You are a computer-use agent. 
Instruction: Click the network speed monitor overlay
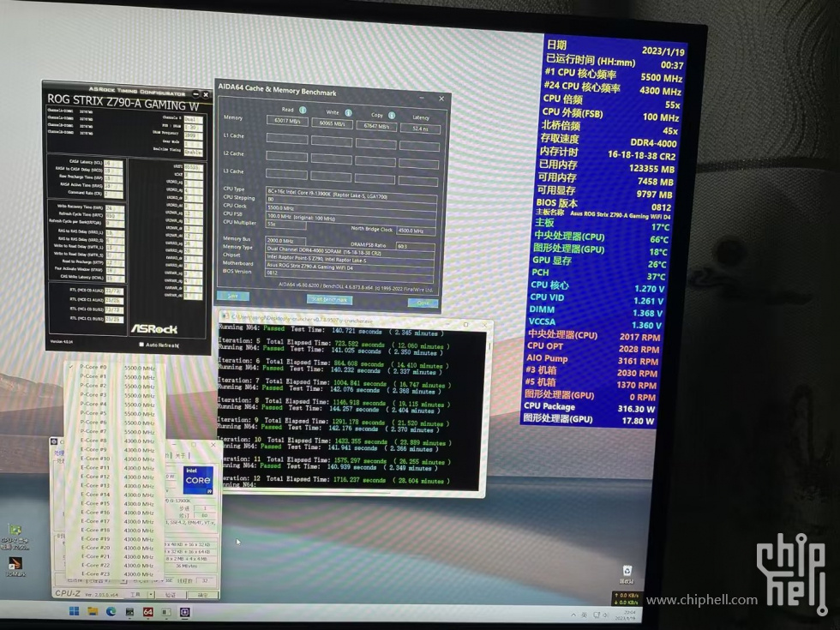pyautogui.click(x=626, y=598)
